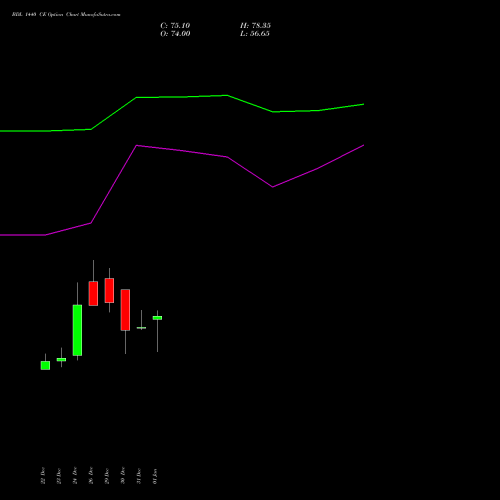Image resolution: width=500 pixels, height=500 pixels.
Task: Click the small green candle for 22 Dec
Action: coord(45,365)
